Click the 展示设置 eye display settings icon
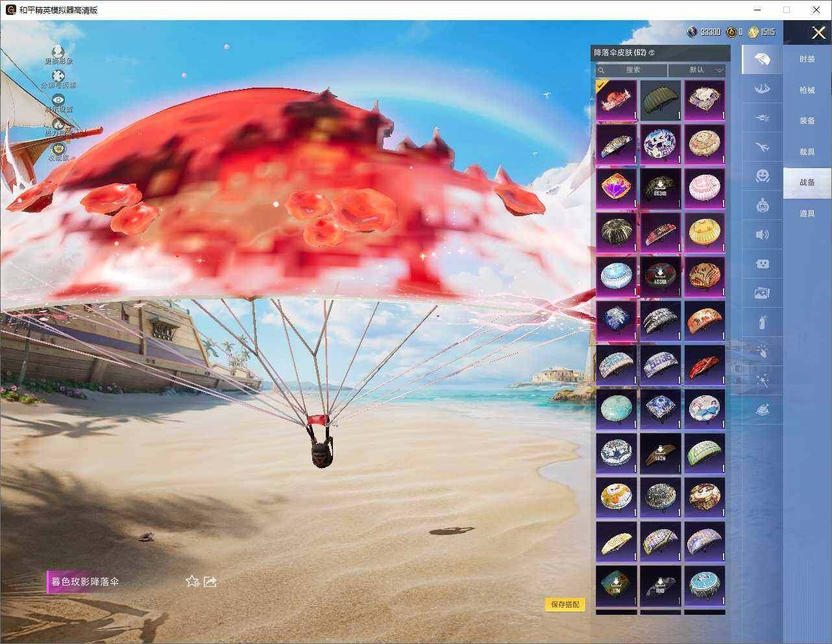The width and height of the screenshot is (832, 644). [58, 99]
